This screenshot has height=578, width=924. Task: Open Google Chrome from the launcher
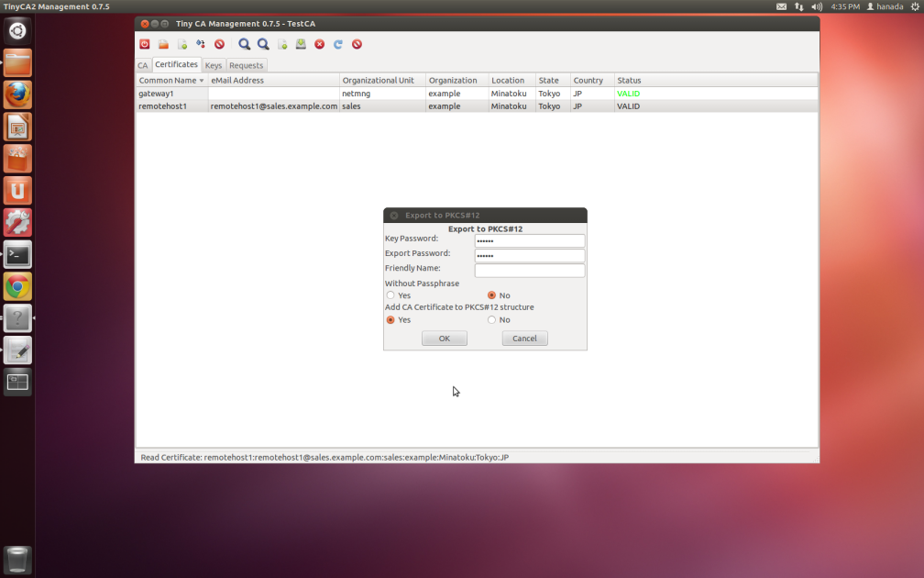17,286
